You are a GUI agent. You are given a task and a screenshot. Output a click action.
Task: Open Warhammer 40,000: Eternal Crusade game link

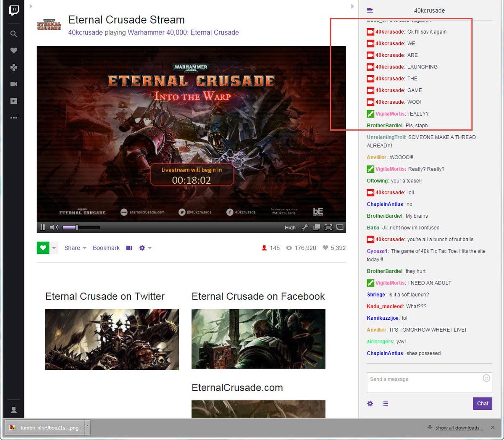point(183,32)
